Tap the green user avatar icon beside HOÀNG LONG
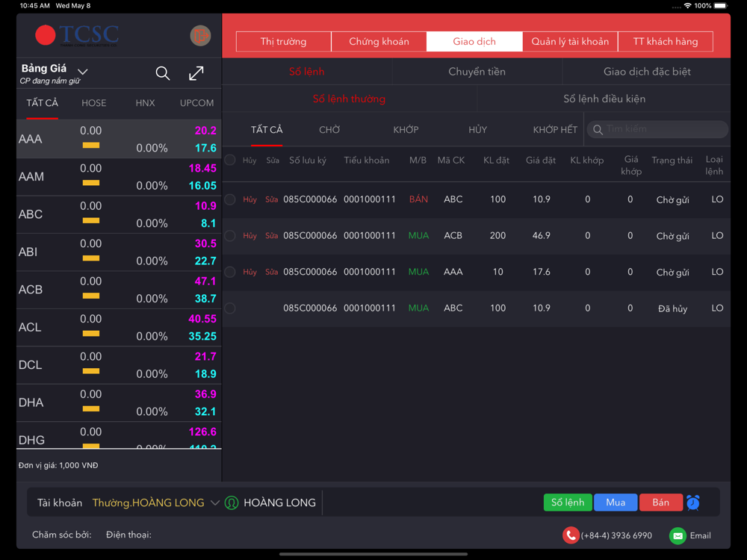The height and width of the screenshot is (560, 747). 232,503
